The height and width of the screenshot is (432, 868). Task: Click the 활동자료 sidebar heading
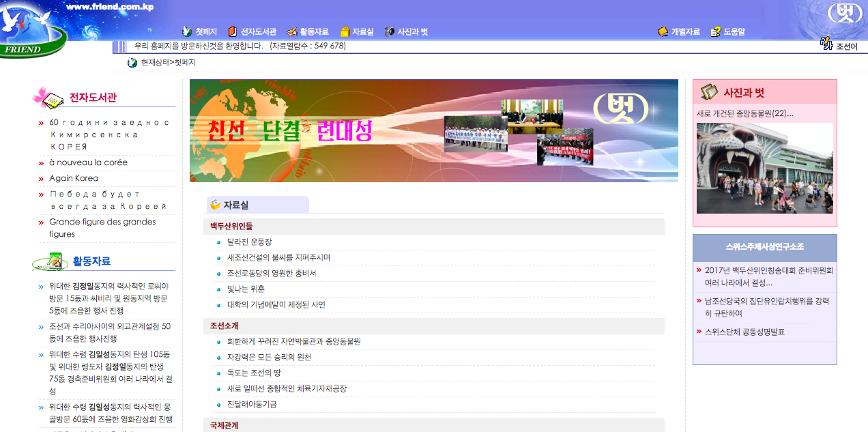[x=91, y=261]
